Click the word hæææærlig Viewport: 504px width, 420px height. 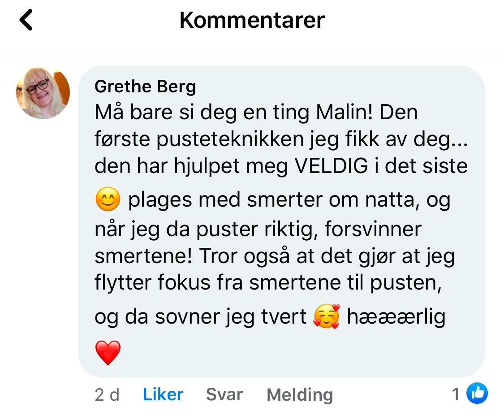tap(396, 317)
